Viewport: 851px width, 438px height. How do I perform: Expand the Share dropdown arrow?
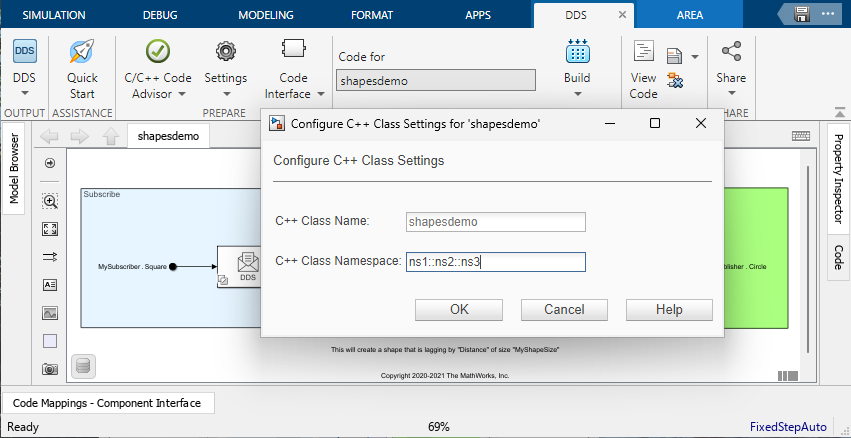click(731, 93)
